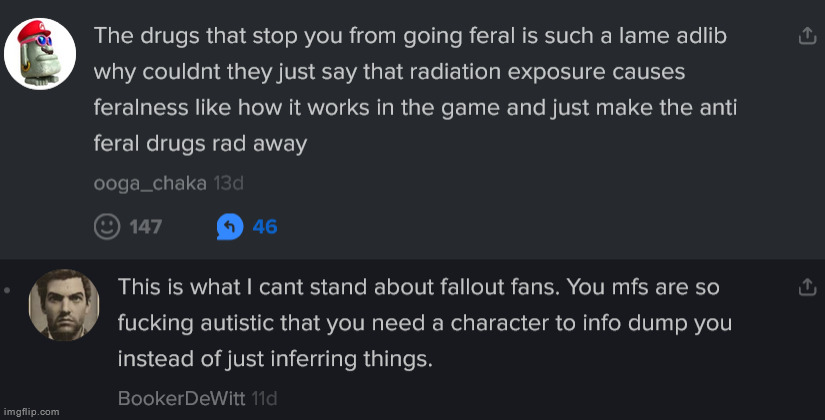
Task: Click the line 'feral drugs rad away'
Action: [200, 144]
